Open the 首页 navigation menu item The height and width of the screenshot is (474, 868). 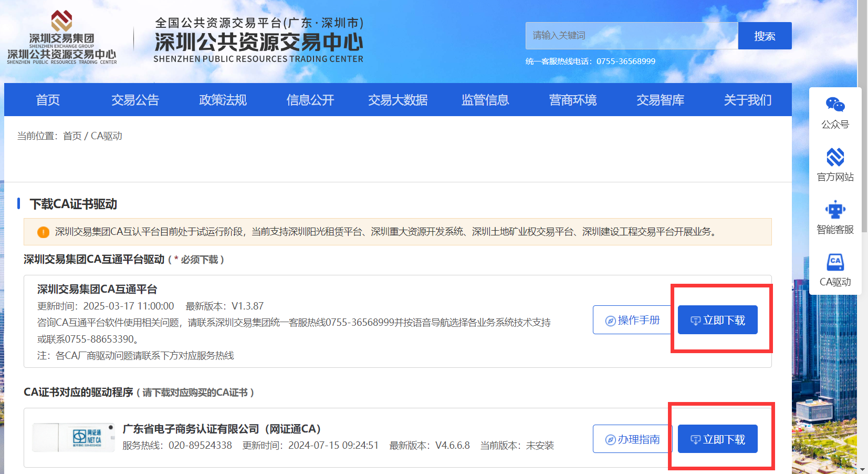[48, 100]
